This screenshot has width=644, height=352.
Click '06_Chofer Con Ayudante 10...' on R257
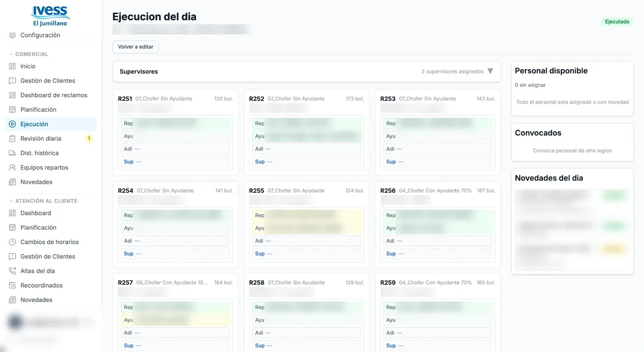[172, 283]
